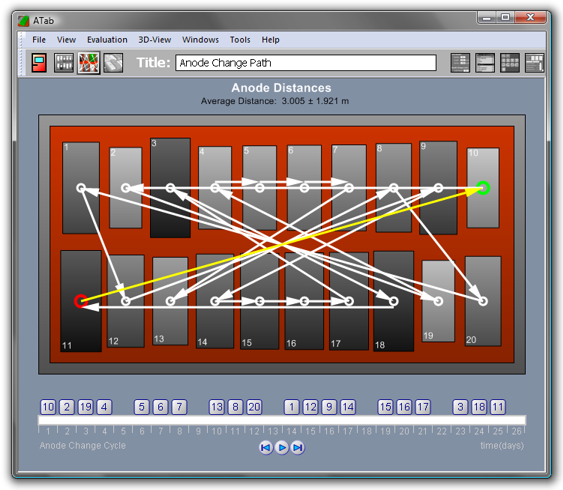Click the Title input field
563x490 pixels.
point(306,63)
